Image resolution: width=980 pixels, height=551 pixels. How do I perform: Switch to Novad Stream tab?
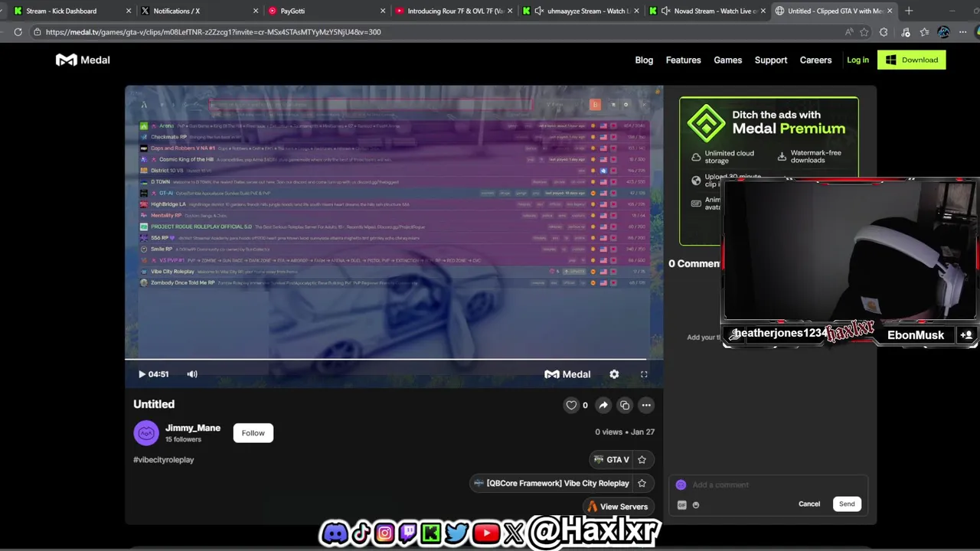(708, 11)
